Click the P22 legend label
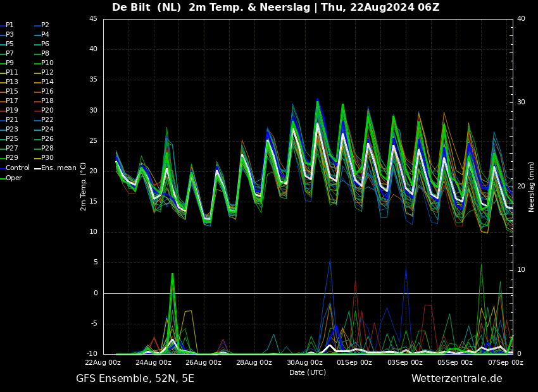This screenshot has height=392, width=538. click(47, 120)
